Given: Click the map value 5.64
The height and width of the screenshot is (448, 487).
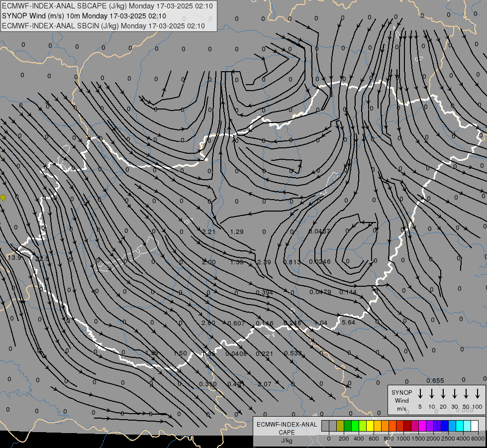Looking at the screenshot, I should click(348, 323).
